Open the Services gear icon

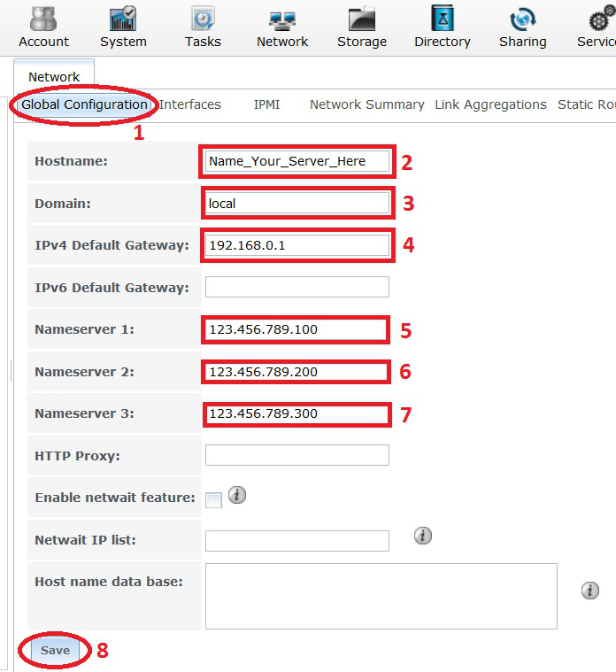point(602,20)
